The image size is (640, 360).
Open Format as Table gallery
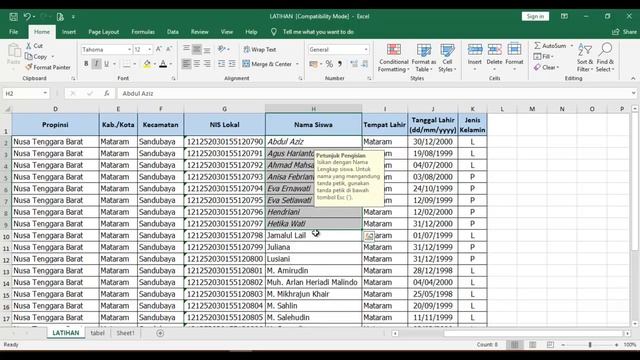(x=424, y=58)
